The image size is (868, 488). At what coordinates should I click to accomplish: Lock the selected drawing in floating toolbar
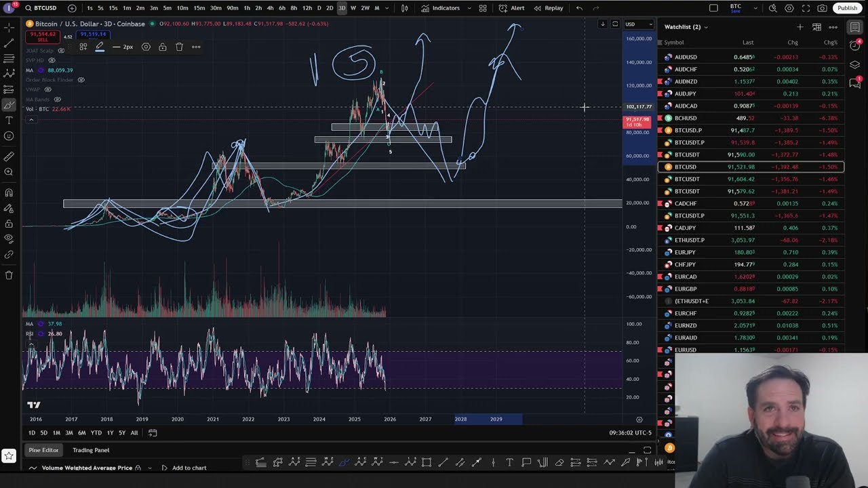[x=163, y=47]
